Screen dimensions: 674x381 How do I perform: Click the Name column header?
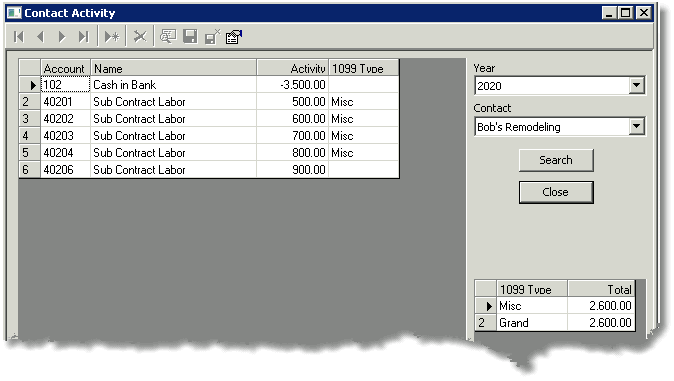pos(174,68)
